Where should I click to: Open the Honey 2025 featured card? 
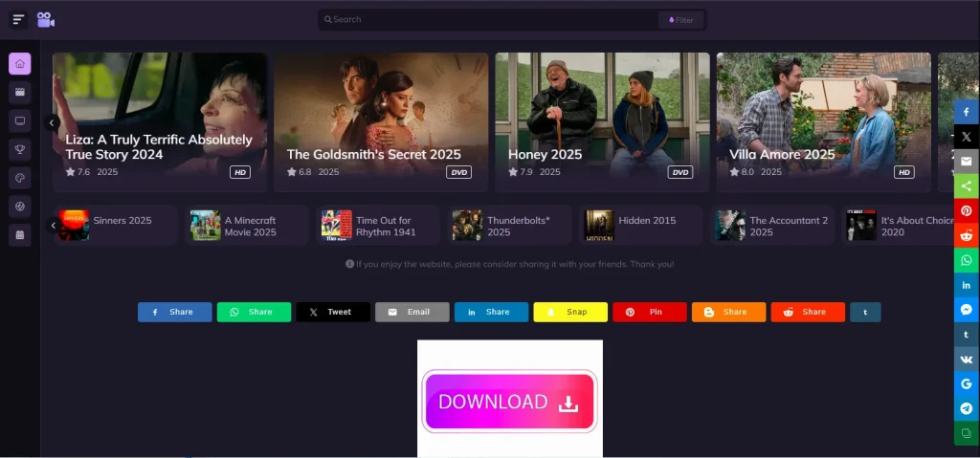tap(603, 121)
